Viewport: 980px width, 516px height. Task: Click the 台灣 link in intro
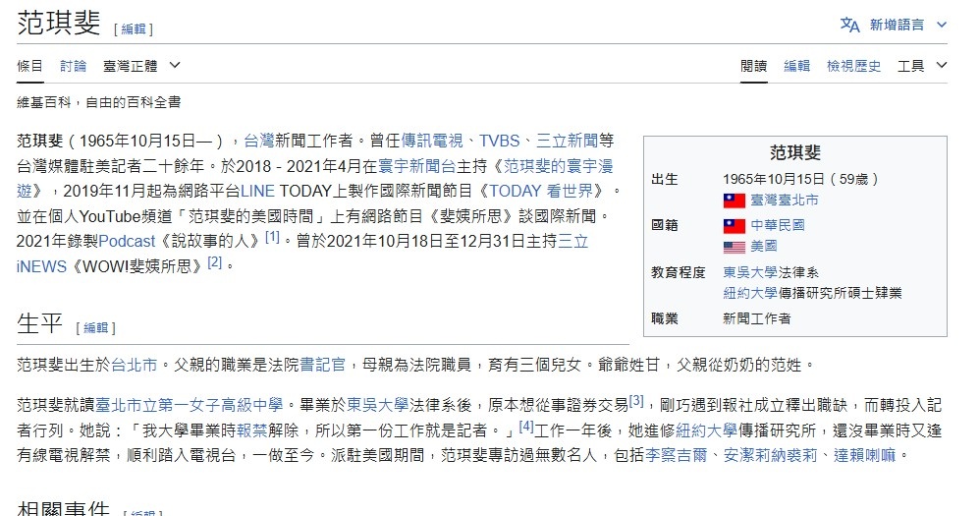(x=259, y=141)
